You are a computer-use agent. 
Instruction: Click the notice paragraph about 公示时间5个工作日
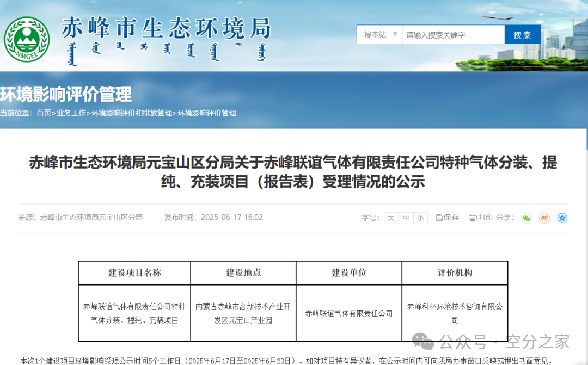coord(286,361)
